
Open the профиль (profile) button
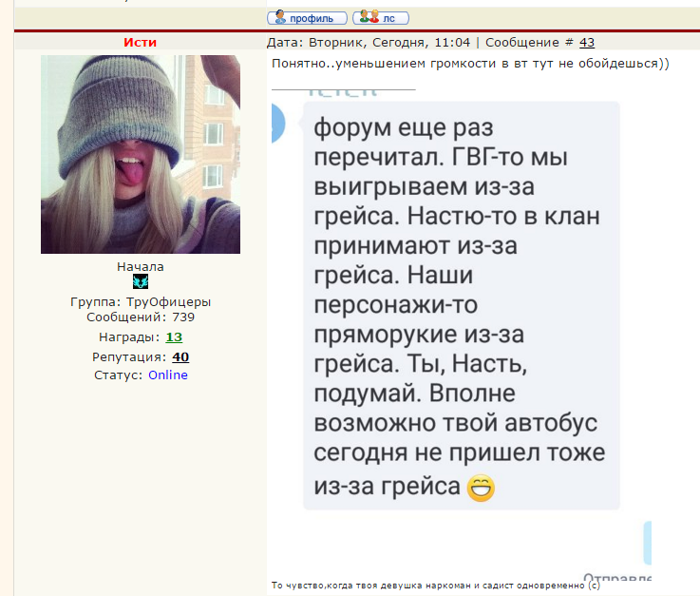click(307, 17)
